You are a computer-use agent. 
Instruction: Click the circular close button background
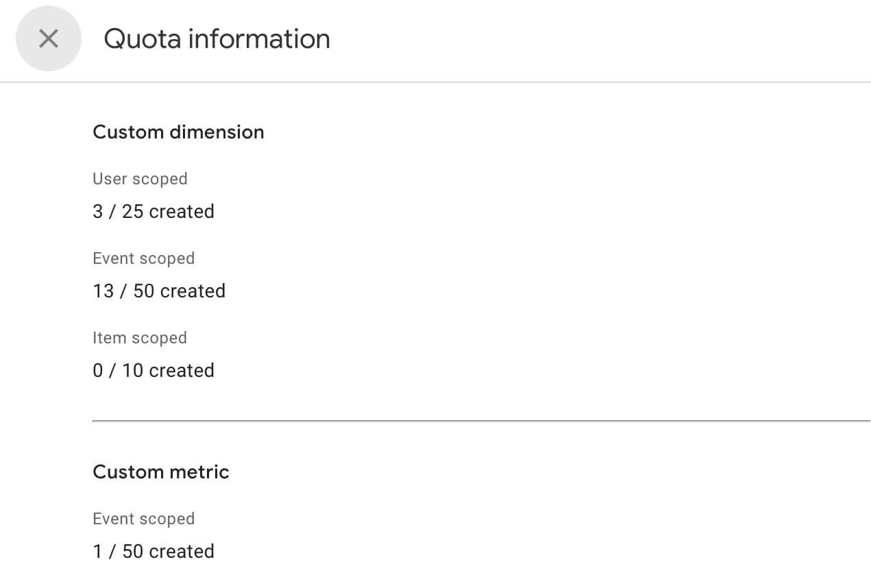pyautogui.click(x=49, y=38)
